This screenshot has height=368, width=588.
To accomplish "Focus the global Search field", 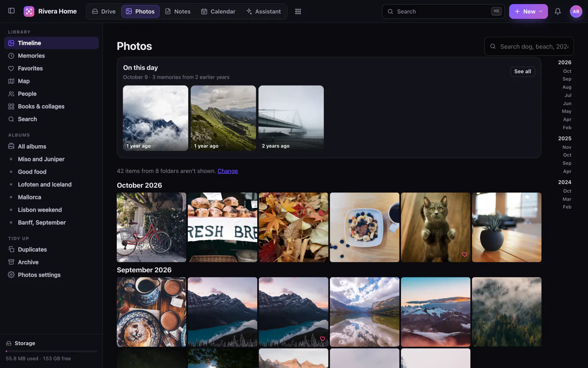I will pyautogui.click(x=443, y=11).
